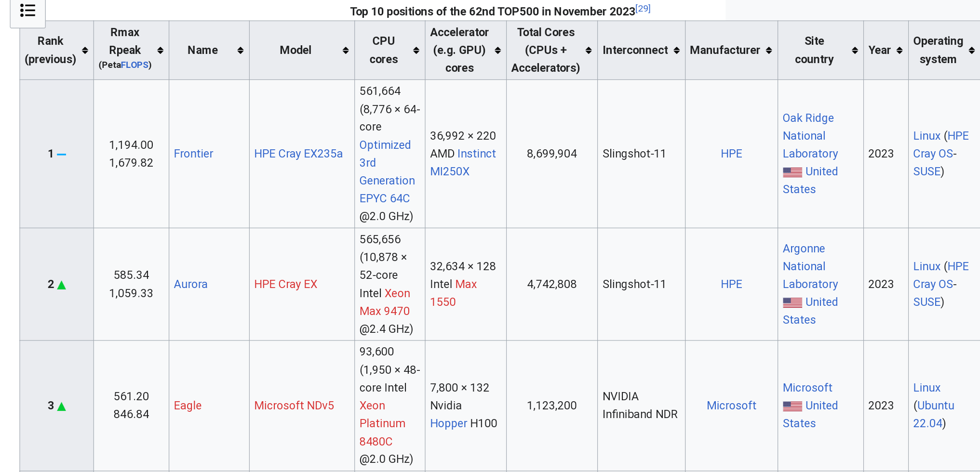980x472 pixels.
Task: Sort by Accelerator cores column arrows
Action: 498,51
